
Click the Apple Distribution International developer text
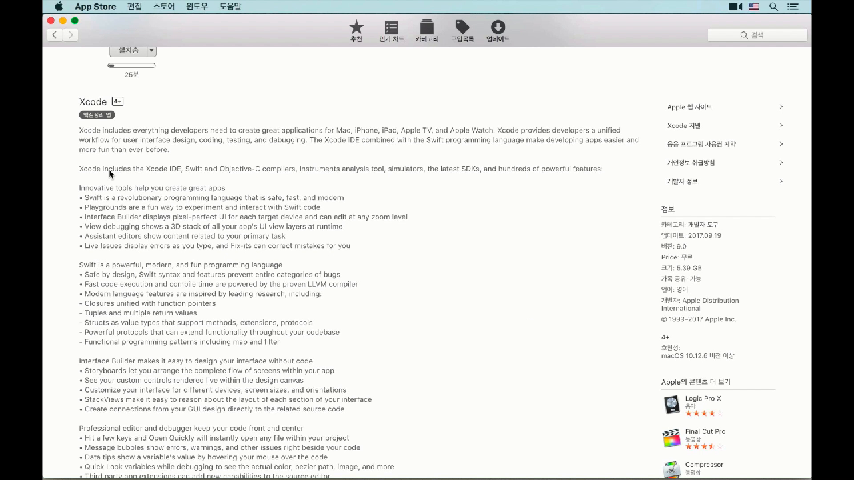[700, 305]
